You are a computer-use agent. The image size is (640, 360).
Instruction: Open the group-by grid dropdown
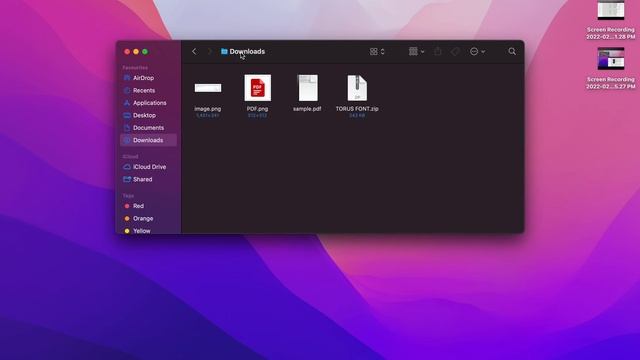tap(416, 51)
